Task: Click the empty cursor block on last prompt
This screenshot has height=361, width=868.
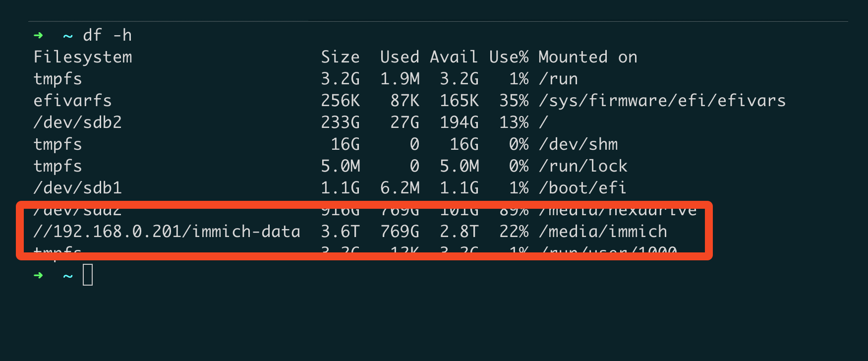Action: click(x=88, y=275)
